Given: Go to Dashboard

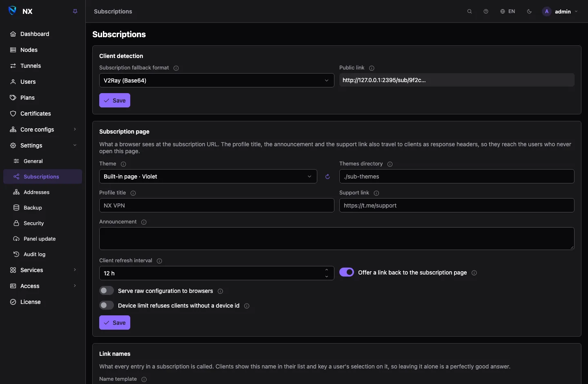Looking at the screenshot, I should tap(43, 34).
